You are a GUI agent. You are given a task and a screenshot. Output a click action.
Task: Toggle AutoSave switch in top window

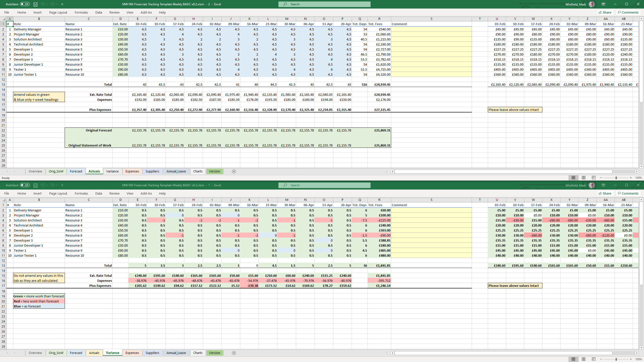coord(25,4)
